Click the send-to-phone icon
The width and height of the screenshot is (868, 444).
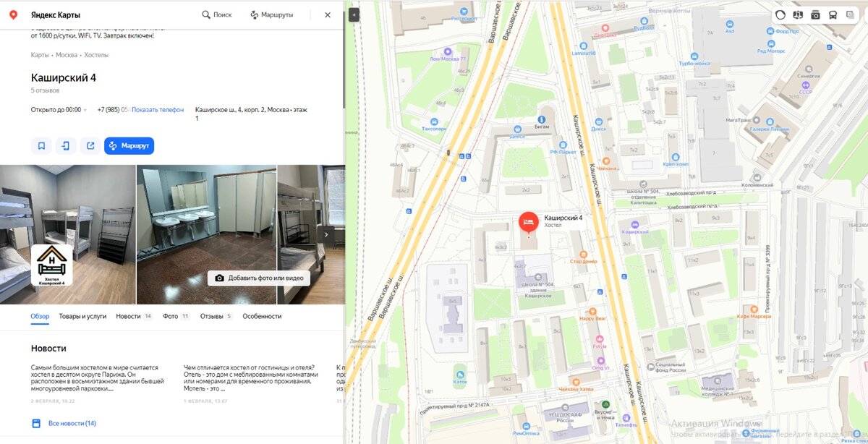pos(66,146)
